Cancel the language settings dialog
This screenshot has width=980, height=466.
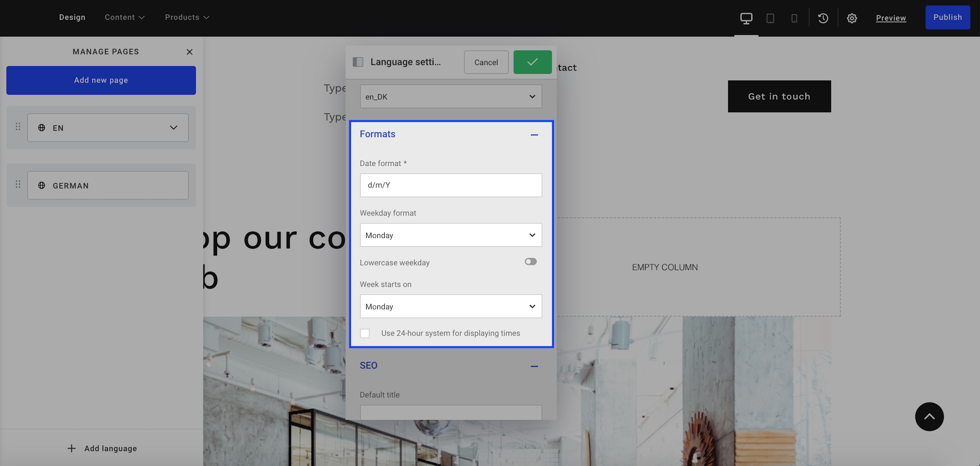[x=486, y=62]
